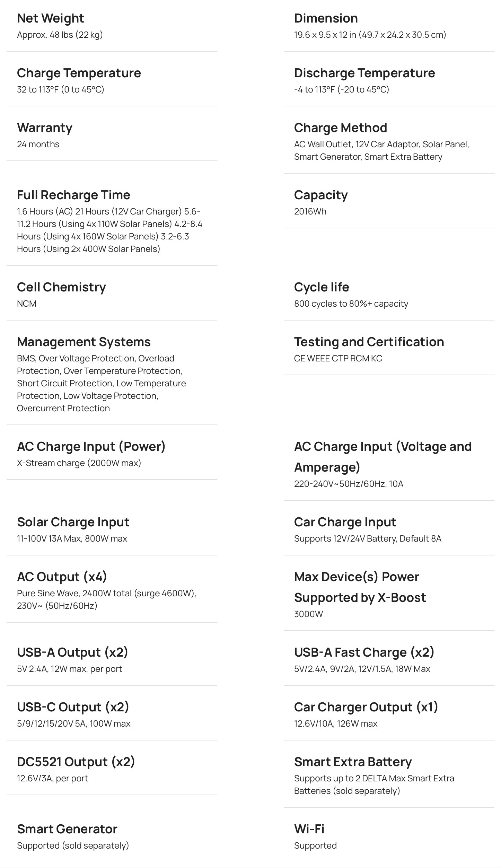Select the CE WEEE CTP RCM KC text
Viewport: 501px width, 868px height.
tap(338, 358)
